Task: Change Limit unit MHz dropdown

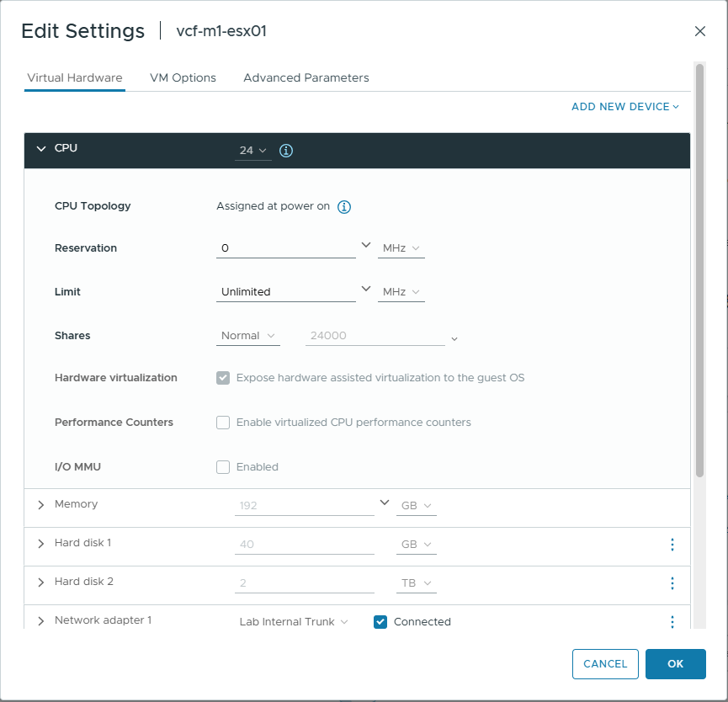Action: point(401,292)
